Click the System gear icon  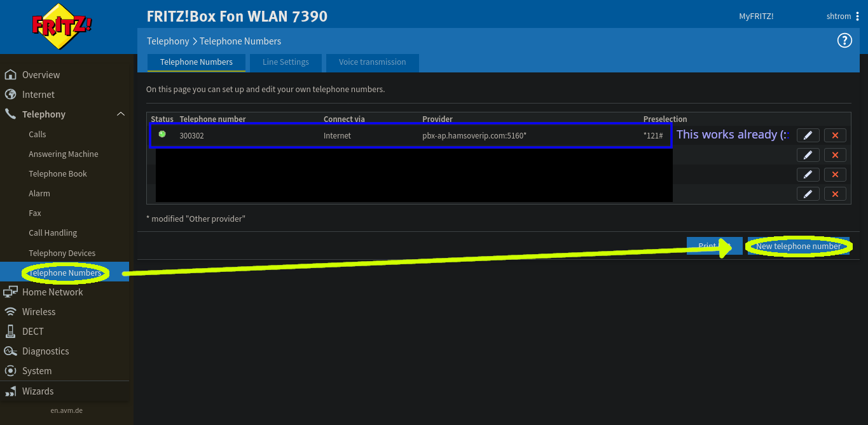[10, 371]
